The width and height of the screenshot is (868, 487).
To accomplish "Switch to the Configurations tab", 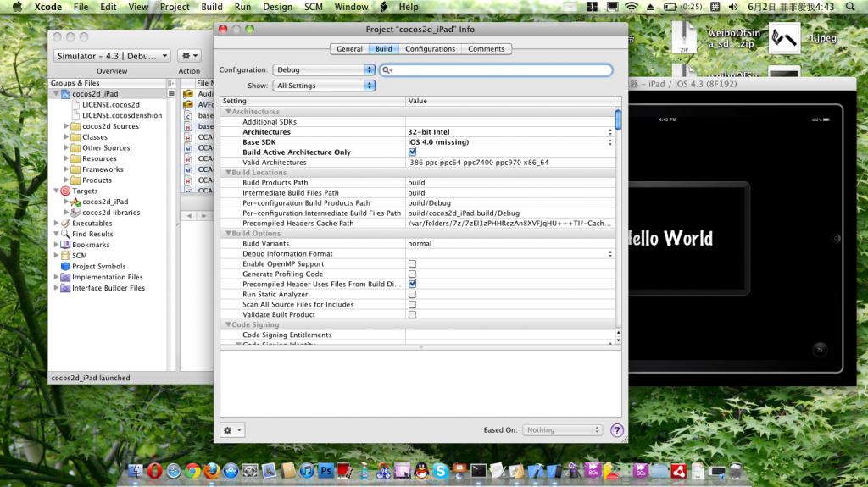I will coord(430,49).
